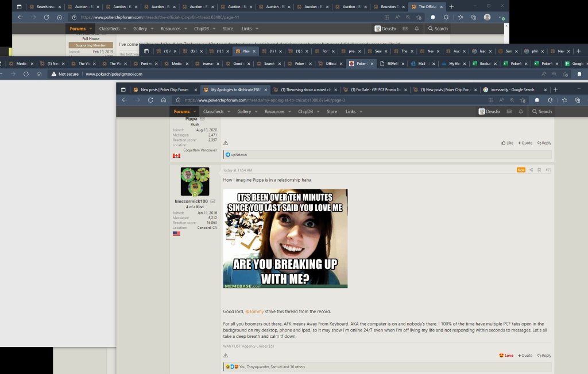Open Search in the back top window navbar
The image size is (588, 374).
pos(438,29)
